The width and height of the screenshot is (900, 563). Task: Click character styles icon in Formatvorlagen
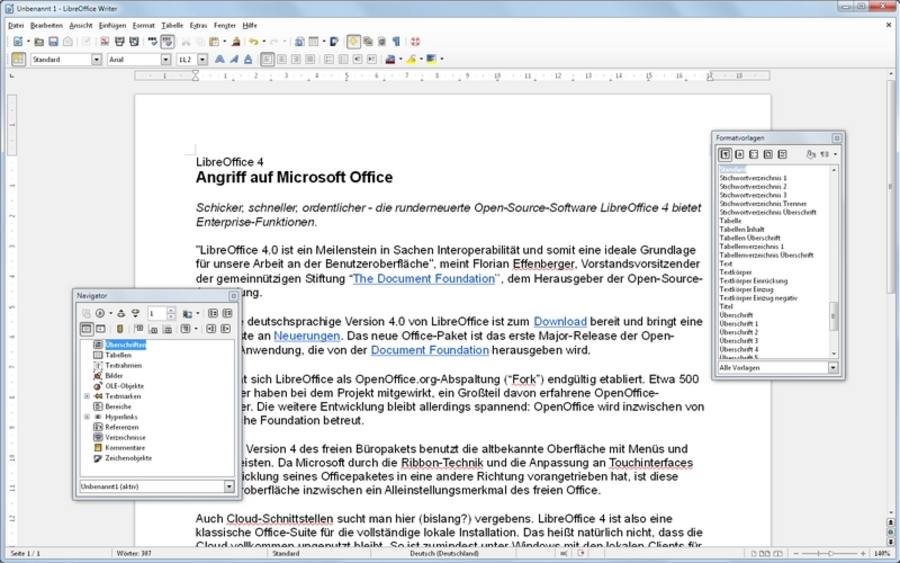click(x=739, y=154)
